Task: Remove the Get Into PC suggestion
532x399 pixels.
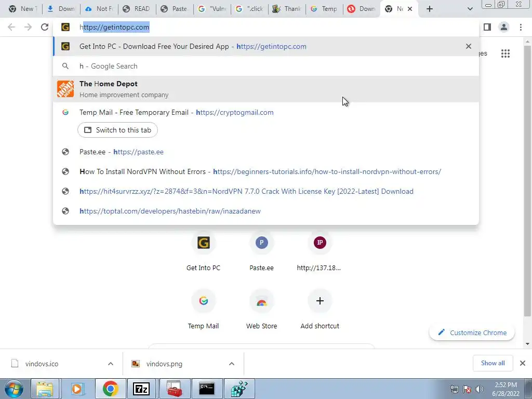Action: (469, 46)
